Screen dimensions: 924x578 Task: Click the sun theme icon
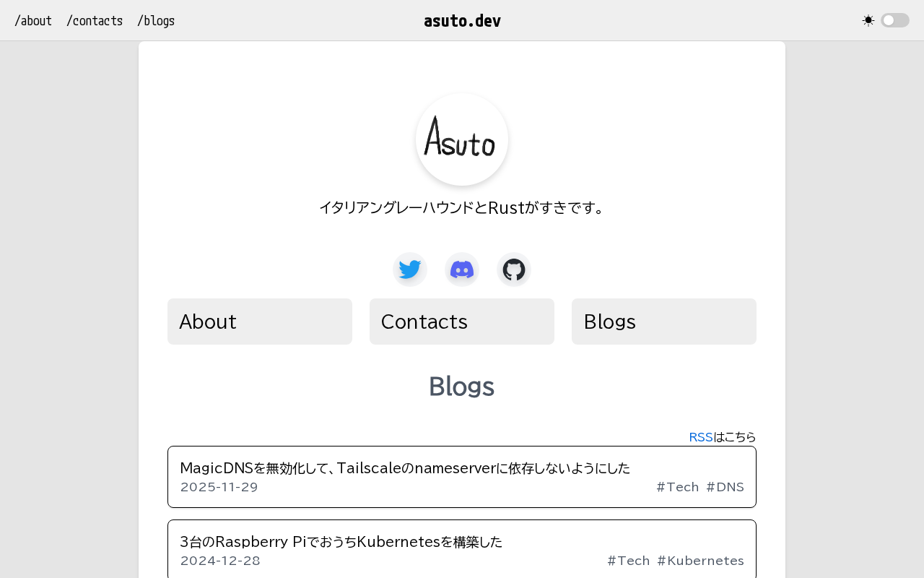tap(868, 20)
